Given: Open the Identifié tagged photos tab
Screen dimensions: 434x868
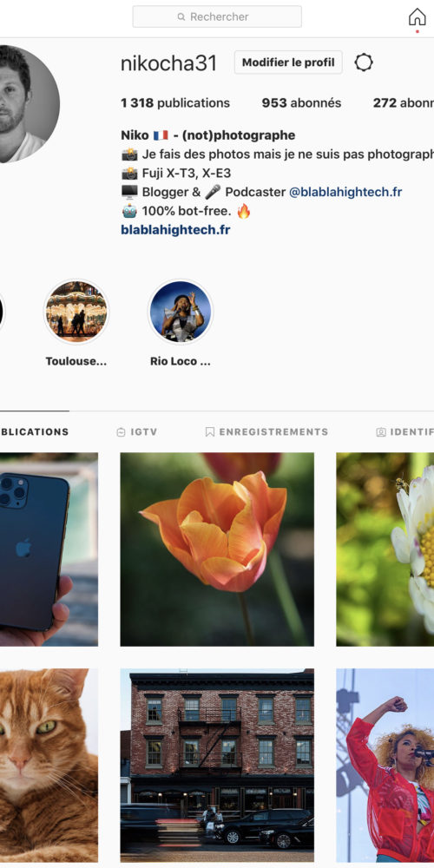Looking at the screenshot, I should tap(404, 431).
